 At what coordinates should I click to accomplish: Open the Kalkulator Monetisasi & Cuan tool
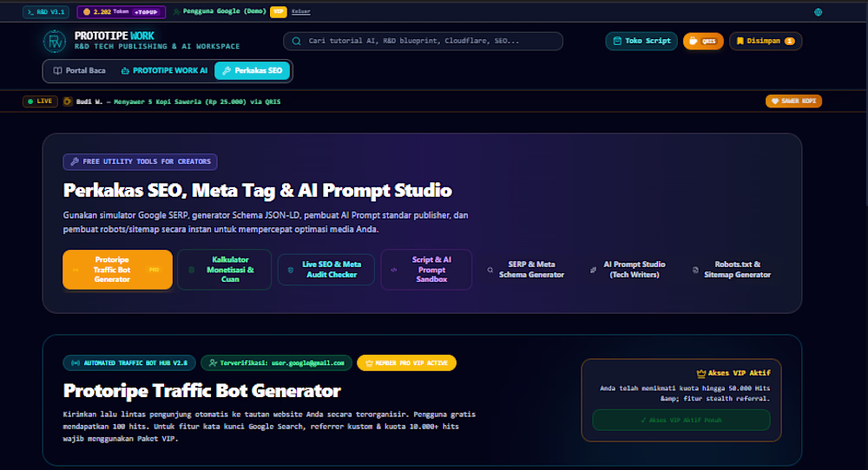coord(224,270)
